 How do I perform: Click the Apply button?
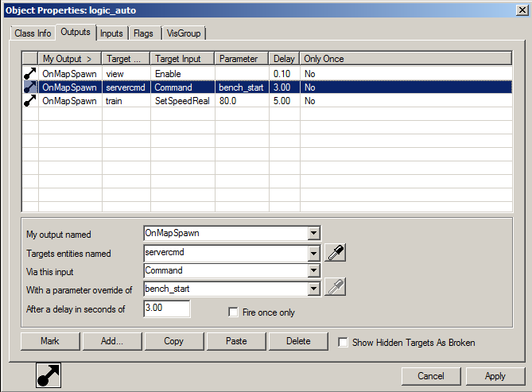tap(495, 375)
